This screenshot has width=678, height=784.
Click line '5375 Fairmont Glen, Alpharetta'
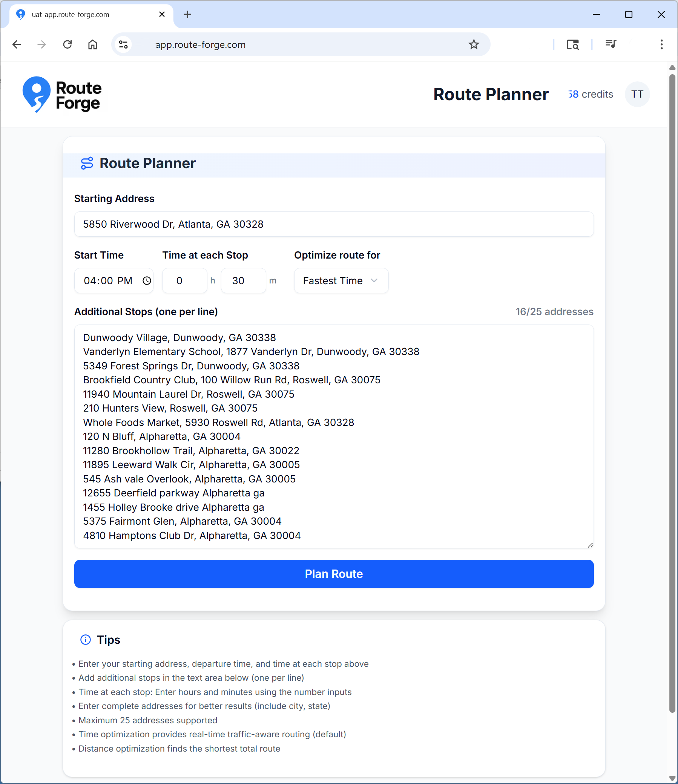click(182, 521)
